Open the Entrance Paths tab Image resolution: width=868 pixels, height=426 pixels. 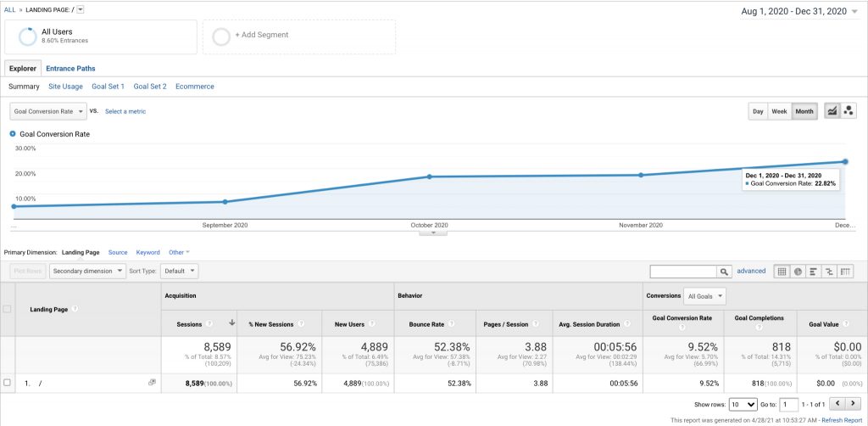point(70,69)
